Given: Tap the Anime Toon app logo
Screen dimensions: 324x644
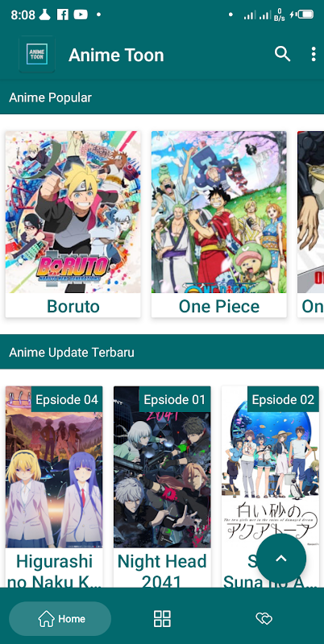Looking at the screenshot, I should pos(37,54).
